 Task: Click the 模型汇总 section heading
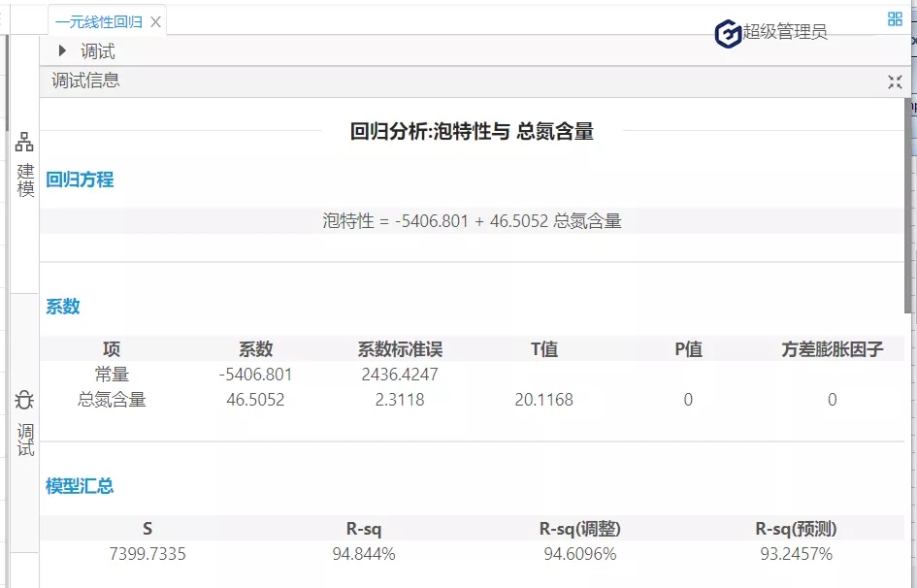(80, 486)
